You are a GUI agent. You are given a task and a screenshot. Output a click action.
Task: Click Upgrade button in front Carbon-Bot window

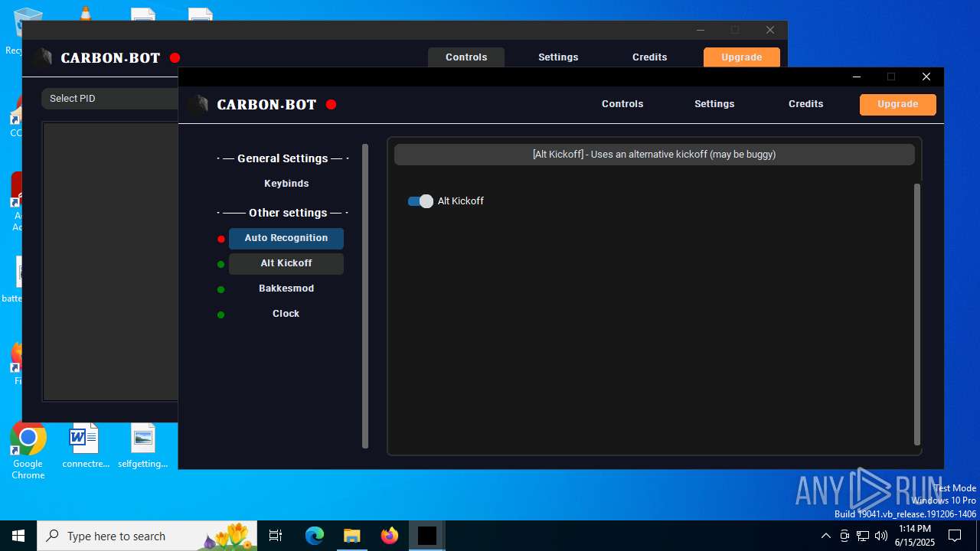(898, 105)
